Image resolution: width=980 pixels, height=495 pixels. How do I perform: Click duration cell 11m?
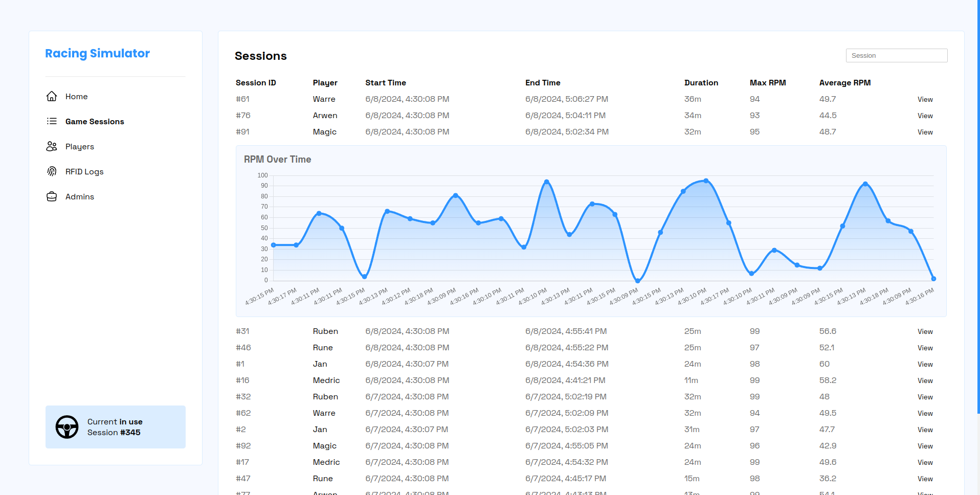click(x=691, y=380)
